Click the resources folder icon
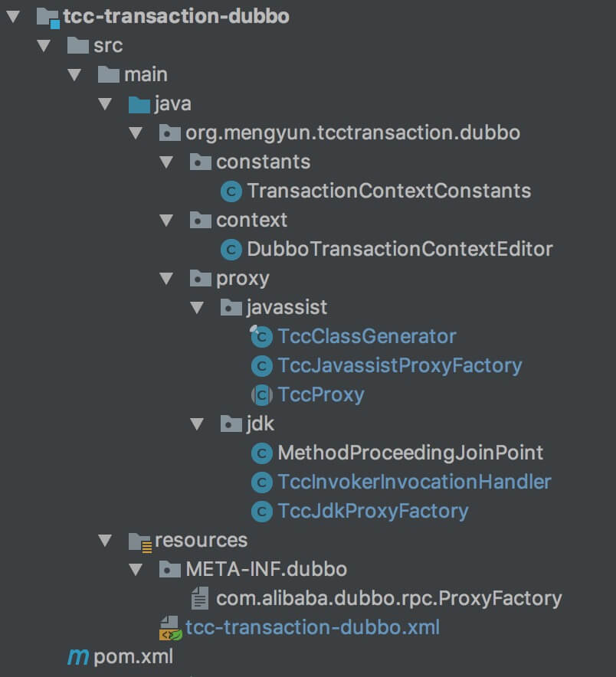Image resolution: width=616 pixels, height=677 pixels. pyautogui.click(x=140, y=542)
